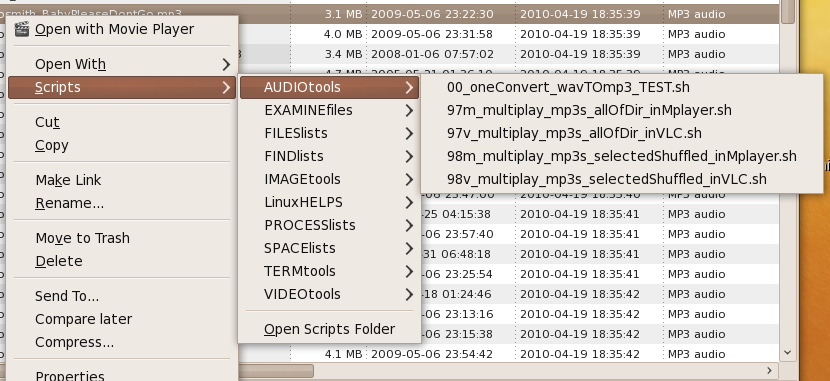This screenshot has height=381, width=830.
Task: Select Move to Trash
Action: click(83, 238)
